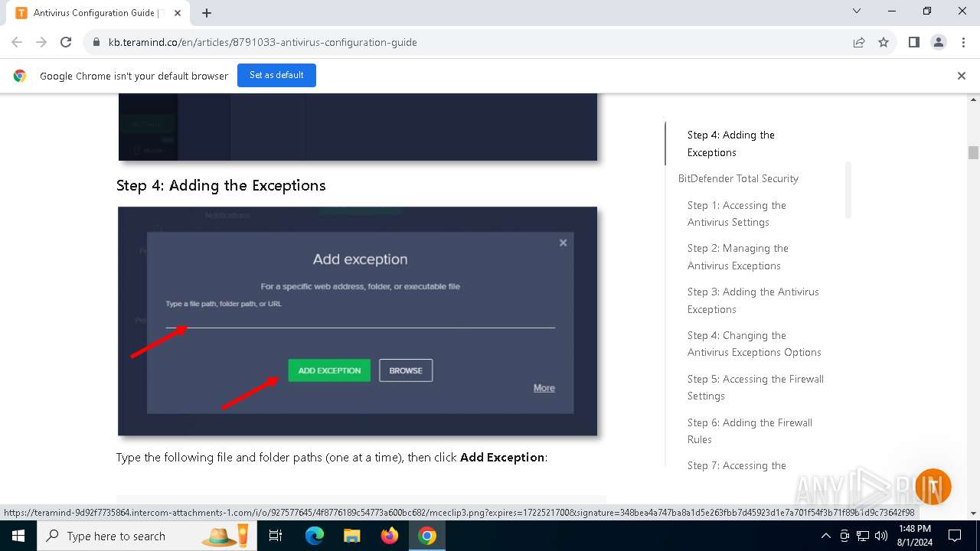Click the browser forward arrow
Screen dimensions: 980x551
click(41, 42)
